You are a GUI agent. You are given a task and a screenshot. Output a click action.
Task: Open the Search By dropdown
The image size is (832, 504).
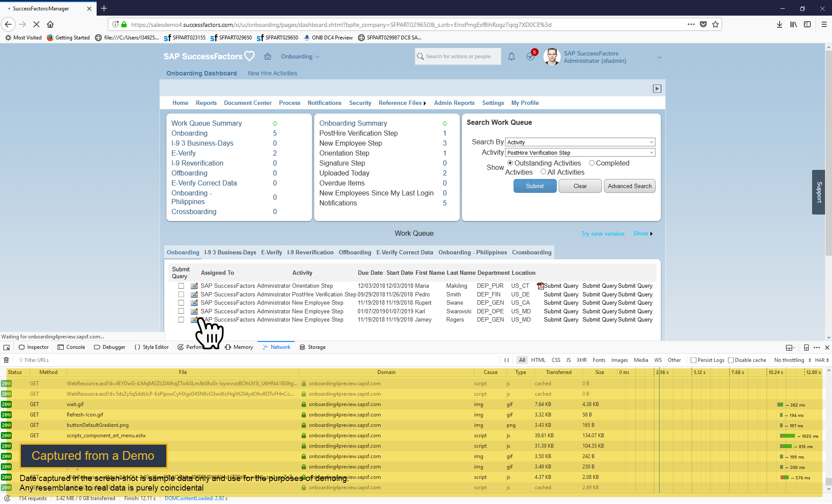pos(580,142)
